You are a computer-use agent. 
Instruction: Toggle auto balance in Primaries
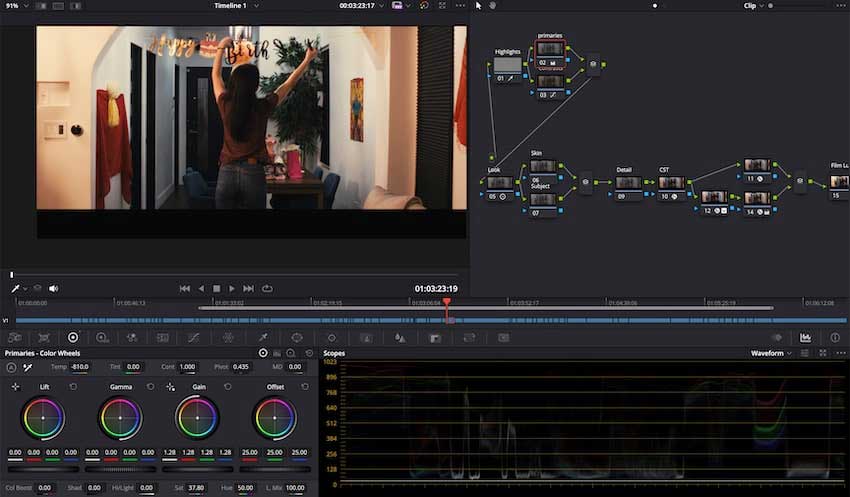pyautogui.click(x=11, y=367)
